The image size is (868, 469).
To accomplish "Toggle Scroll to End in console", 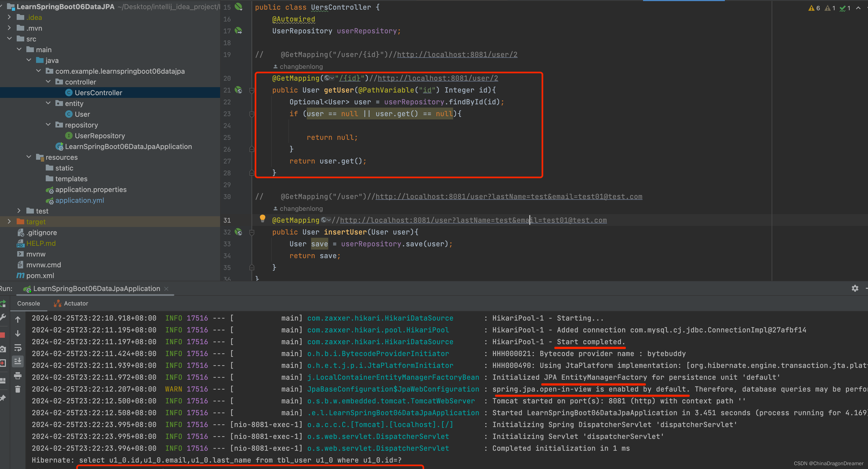I will click(18, 361).
